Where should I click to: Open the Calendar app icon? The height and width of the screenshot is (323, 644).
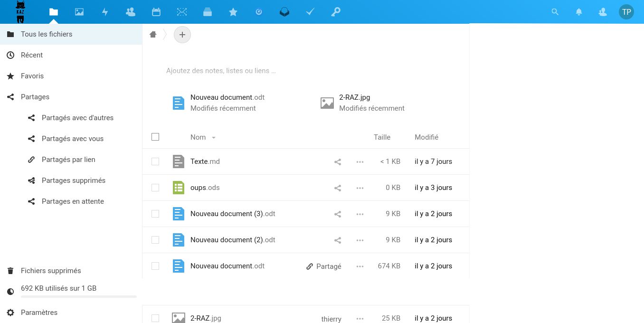[156, 12]
